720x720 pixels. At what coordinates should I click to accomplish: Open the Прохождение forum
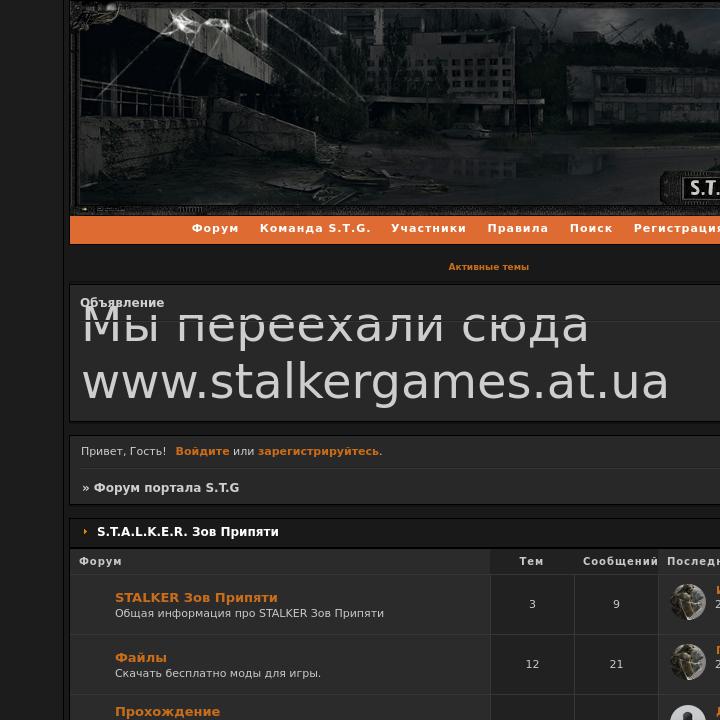[167, 712]
